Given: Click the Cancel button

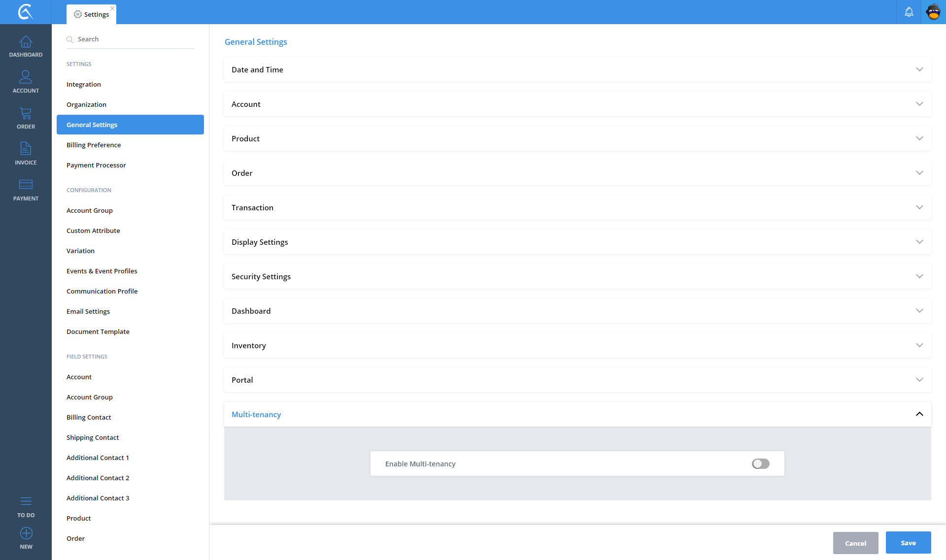Looking at the screenshot, I should tap(855, 543).
